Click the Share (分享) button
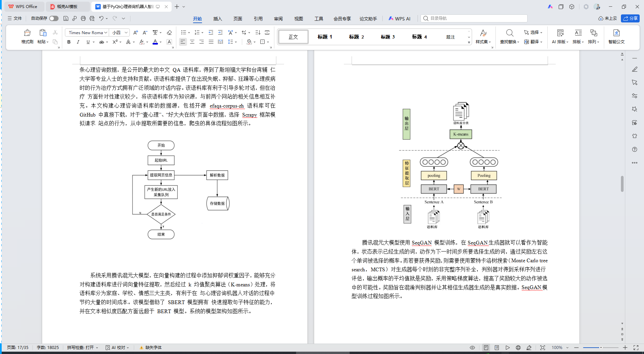 [630, 18]
